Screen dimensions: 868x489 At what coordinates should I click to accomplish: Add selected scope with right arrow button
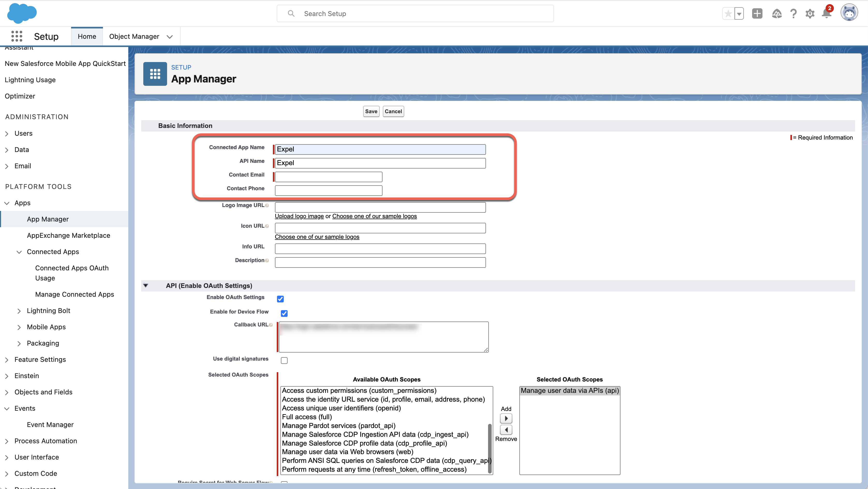pos(506,418)
